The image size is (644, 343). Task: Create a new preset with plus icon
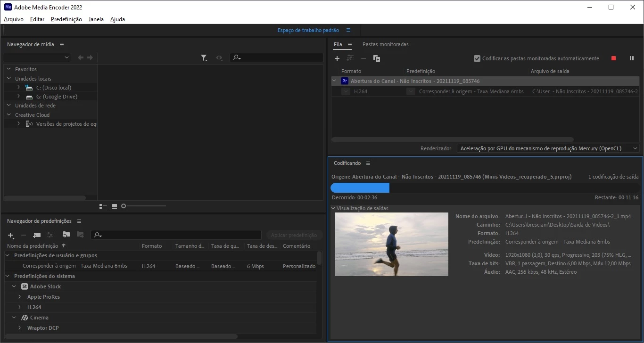pos(11,235)
